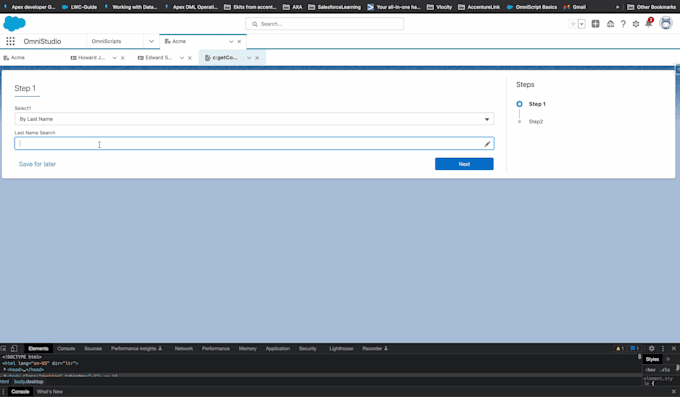Click the pencil icon in Last Name Search
The height and width of the screenshot is (397, 680).
pyautogui.click(x=487, y=144)
